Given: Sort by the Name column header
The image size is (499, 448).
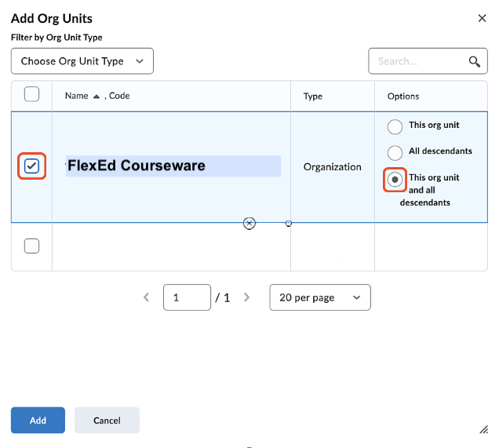Looking at the screenshot, I should [76, 96].
